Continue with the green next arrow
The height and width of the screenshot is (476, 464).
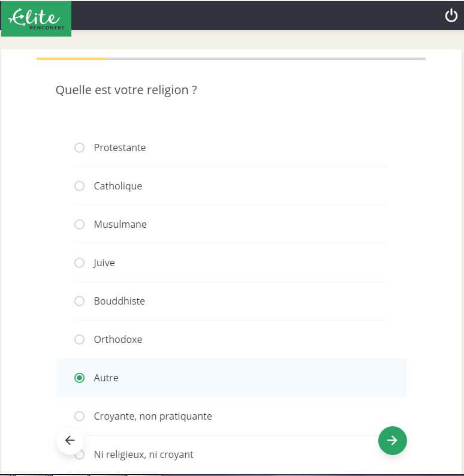tap(392, 441)
